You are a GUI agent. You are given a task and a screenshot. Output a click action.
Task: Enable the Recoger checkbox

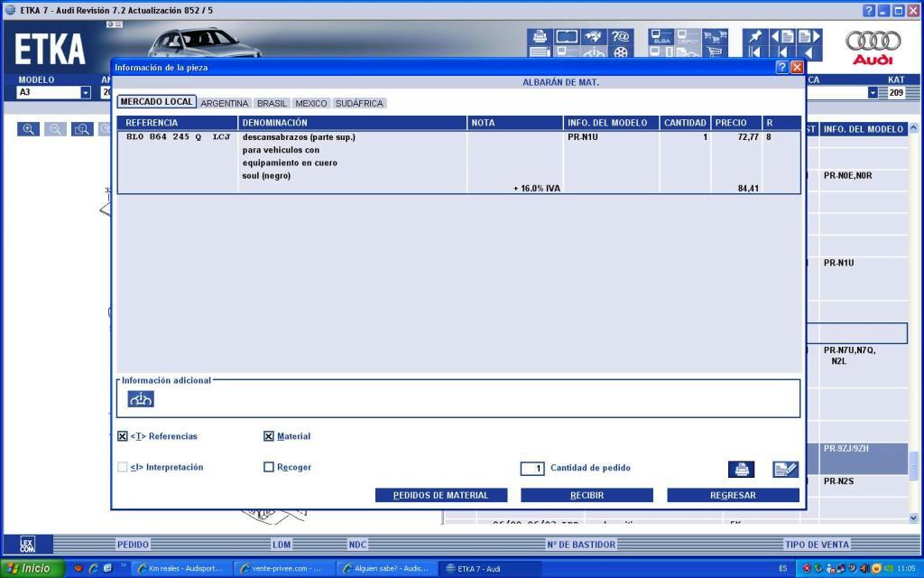(269, 467)
